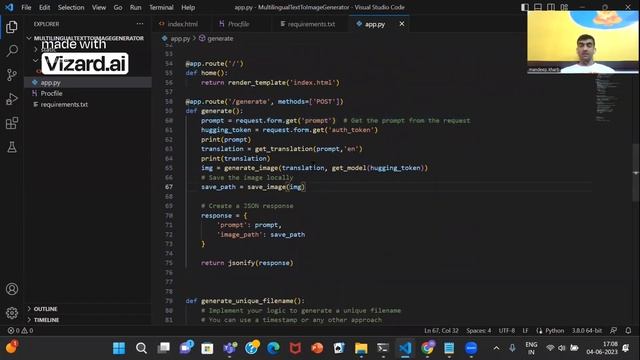Click the volume icon in system tray
The image size is (640, 360).
click(562, 348)
